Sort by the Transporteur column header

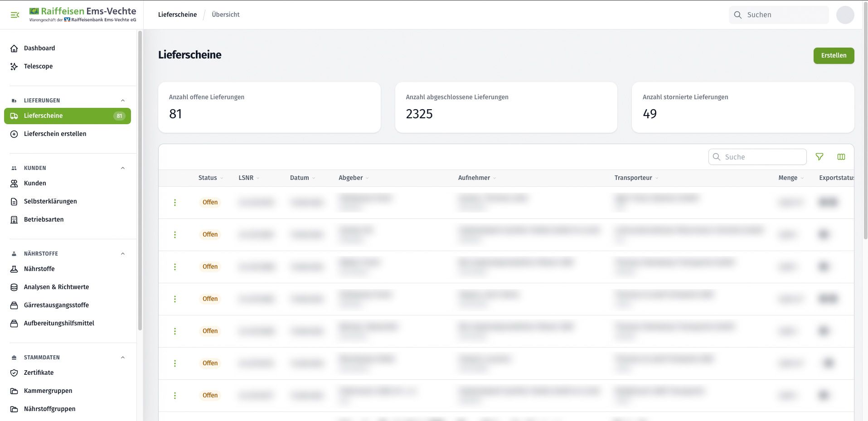636,178
